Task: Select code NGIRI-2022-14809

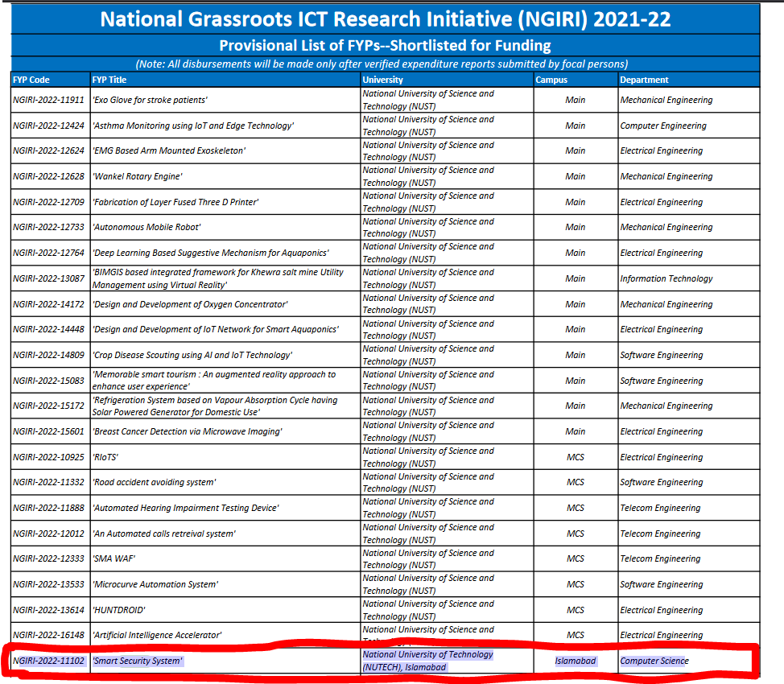Action: coord(48,355)
